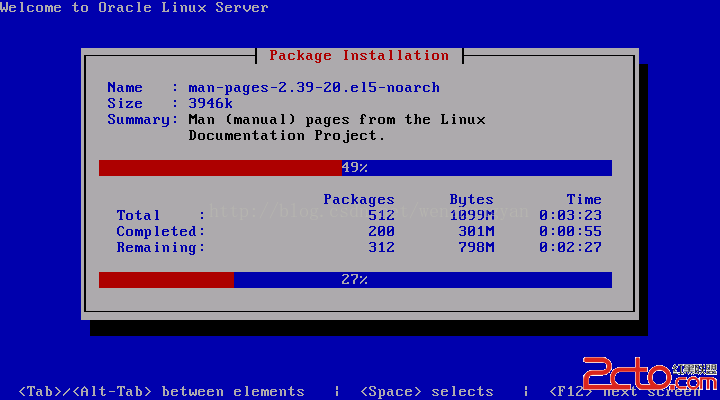Click the Packages column header
The width and height of the screenshot is (720, 400).
(x=359, y=199)
